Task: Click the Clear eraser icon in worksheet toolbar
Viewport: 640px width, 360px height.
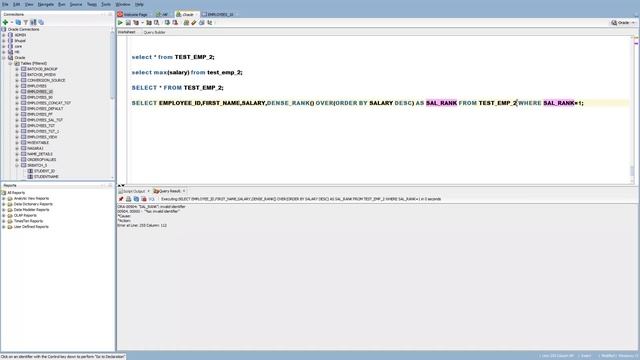Action: click(194, 23)
